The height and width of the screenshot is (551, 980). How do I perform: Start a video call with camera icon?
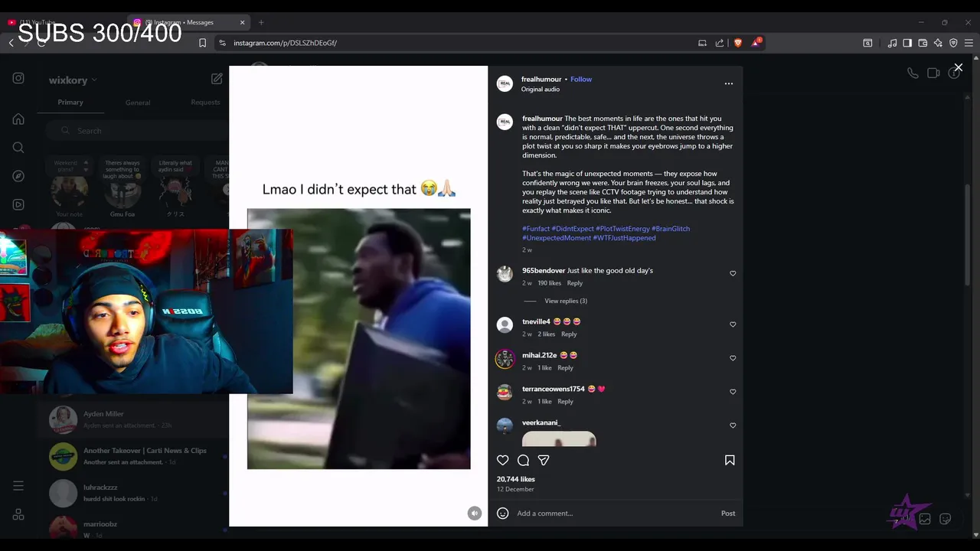click(933, 73)
